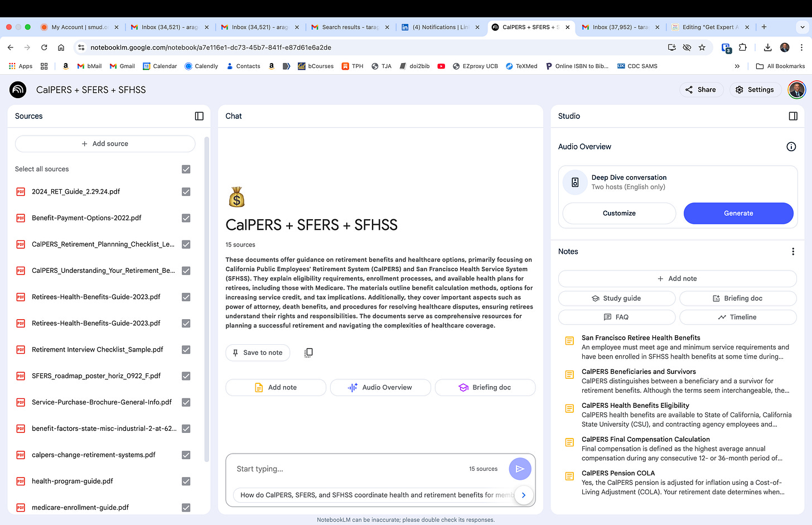Open the bCourses bookmark
Image resolution: width=812 pixels, height=525 pixels.
pos(316,66)
